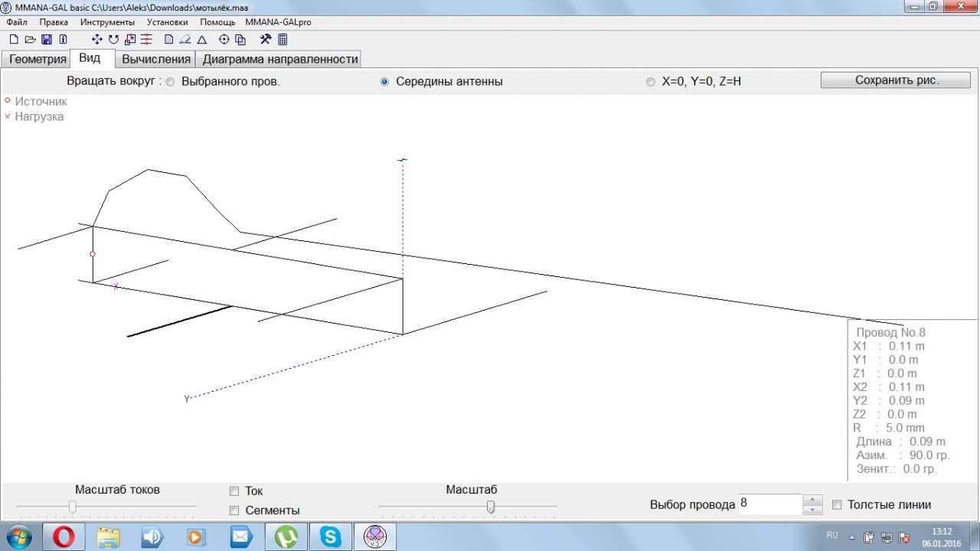980x551 pixels.
Task: Decrease wire number with the down arrow
Action: pyautogui.click(x=812, y=510)
